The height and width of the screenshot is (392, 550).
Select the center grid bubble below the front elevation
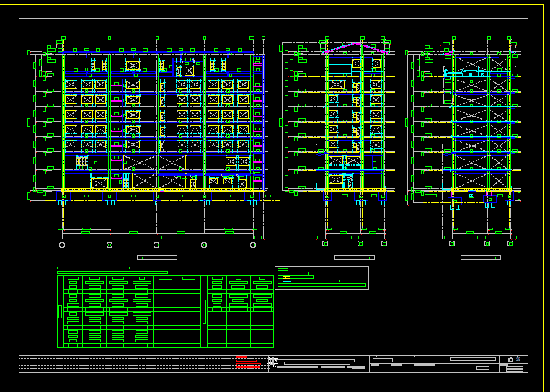pyautogui.click(x=156, y=245)
